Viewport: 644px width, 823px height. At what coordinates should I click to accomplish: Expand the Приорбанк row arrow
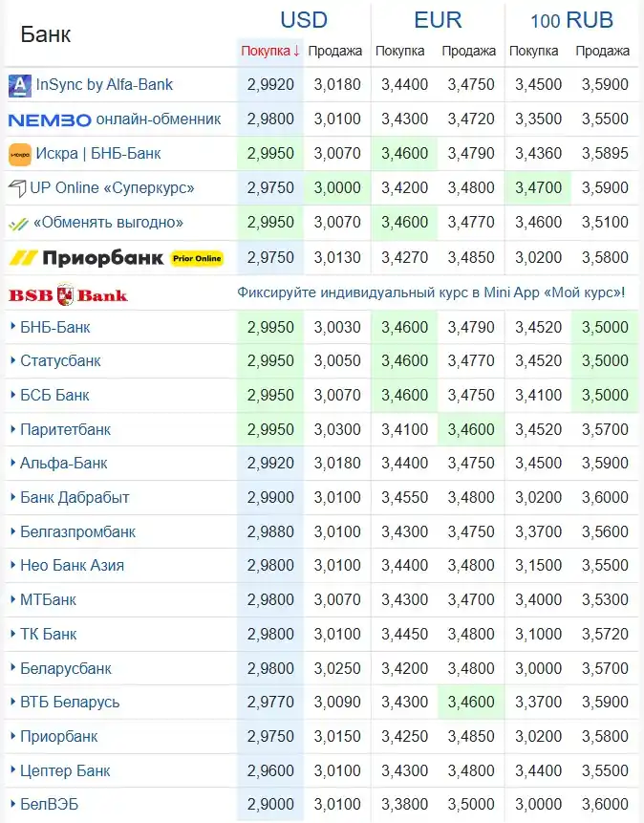12,736
